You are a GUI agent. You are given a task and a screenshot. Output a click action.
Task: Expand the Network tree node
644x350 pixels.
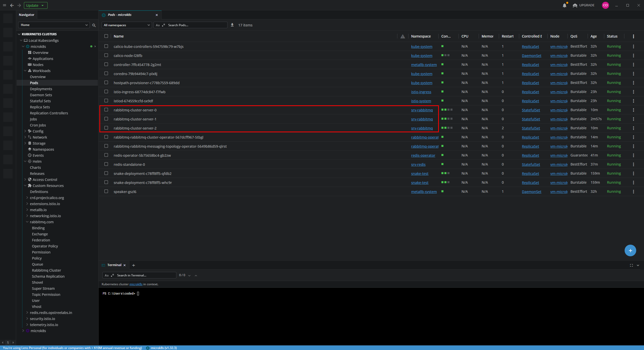(x=25, y=137)
